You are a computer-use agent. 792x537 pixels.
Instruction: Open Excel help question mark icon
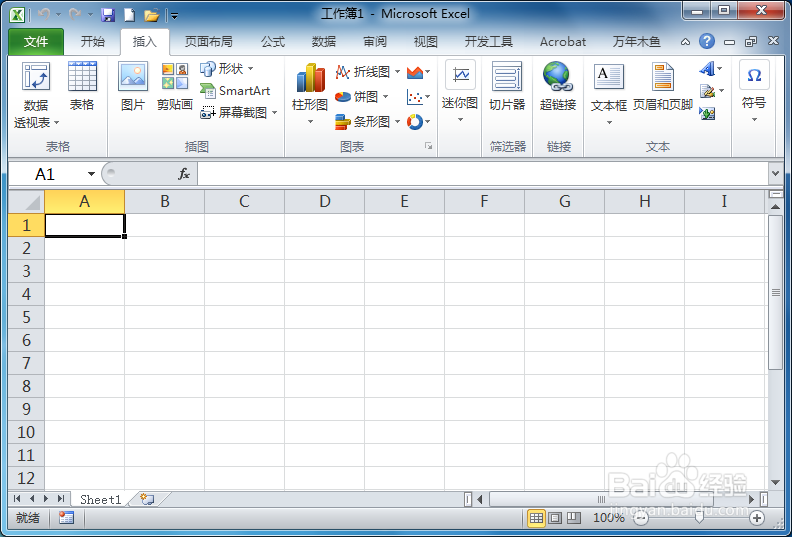tap(707, 41)
